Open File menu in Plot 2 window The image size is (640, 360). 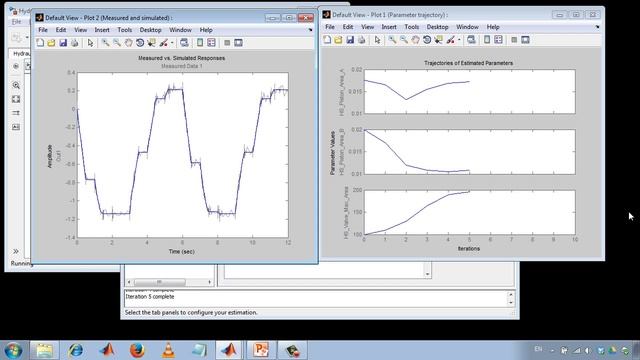point(43,30)
